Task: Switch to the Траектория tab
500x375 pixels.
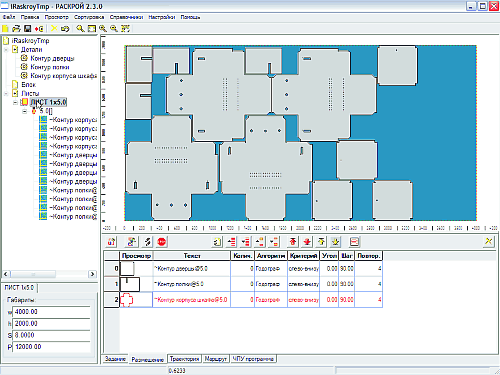Action: click(x=184, y=359)
